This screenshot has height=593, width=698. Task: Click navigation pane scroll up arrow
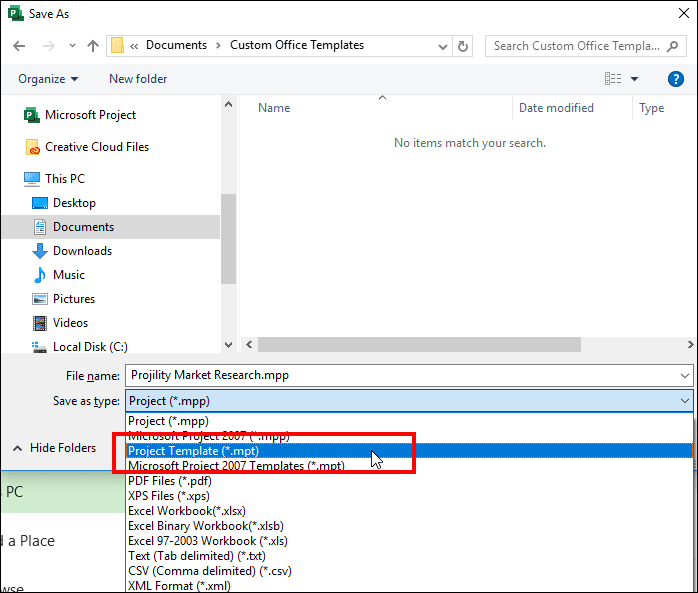(228, 105)
